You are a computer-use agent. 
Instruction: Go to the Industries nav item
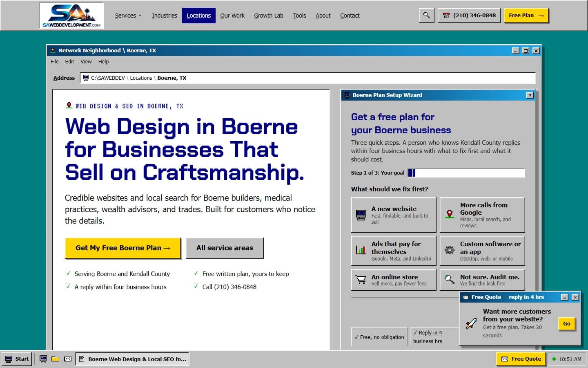[x=165, y=16]
